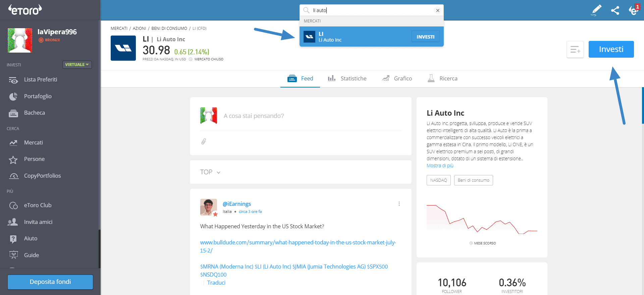644x295 pixels.
Task: Click the large blue Investi button
Action: tap(611, 49)
